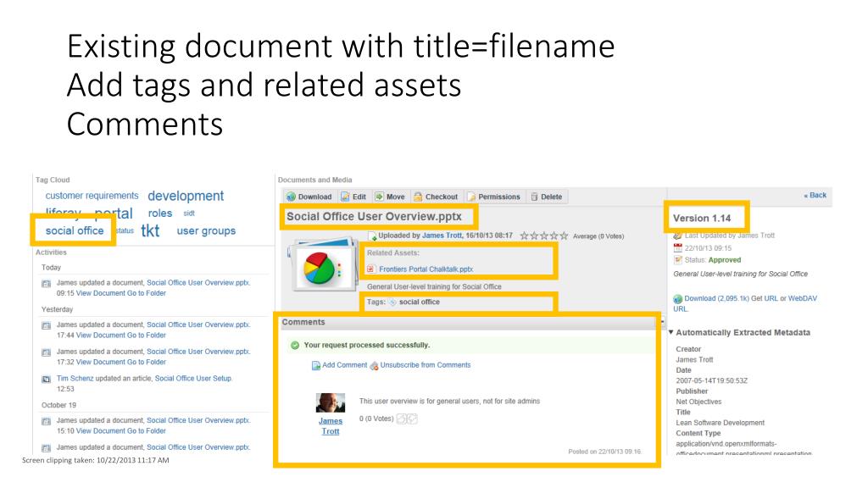Click the Lean Software Development title metadata value
This screenshot has height=488, width=868.
coord(720,423)
